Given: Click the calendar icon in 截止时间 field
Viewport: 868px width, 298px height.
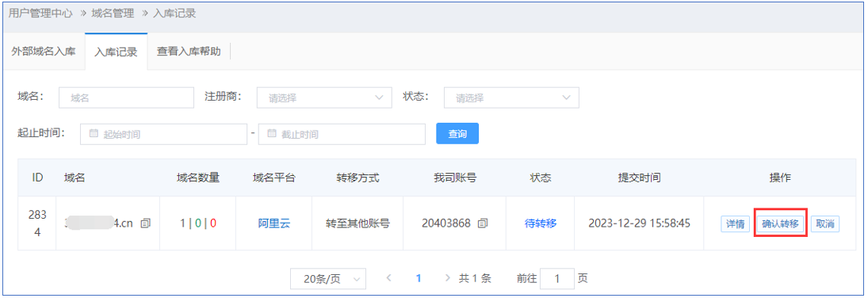Looking at the screenshot, I should pyautogui.click(x=271, y=133).
